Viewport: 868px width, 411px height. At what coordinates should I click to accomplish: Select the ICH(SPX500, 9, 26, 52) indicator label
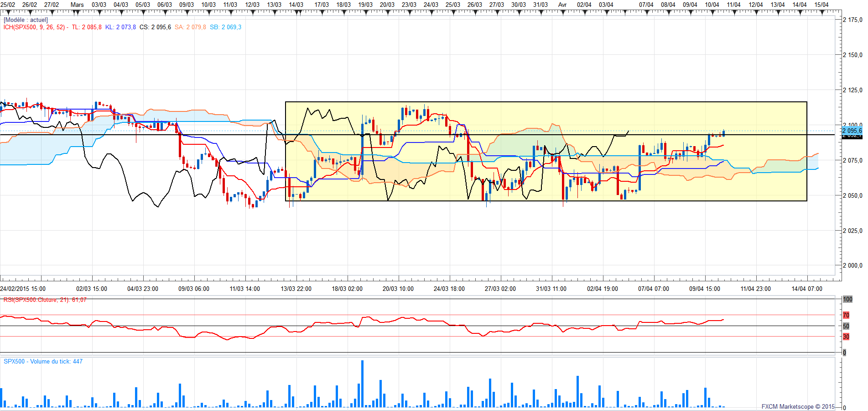click(x=34, y=27)
